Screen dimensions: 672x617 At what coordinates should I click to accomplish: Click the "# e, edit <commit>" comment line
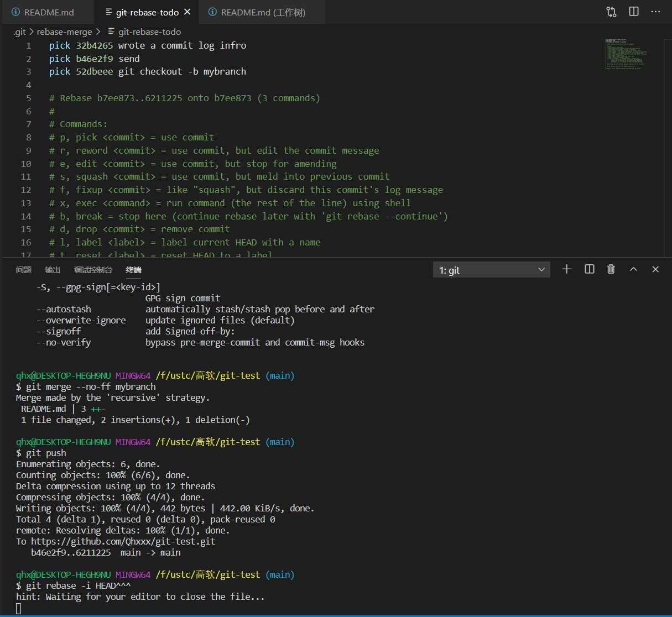click(x=193, y=164)
